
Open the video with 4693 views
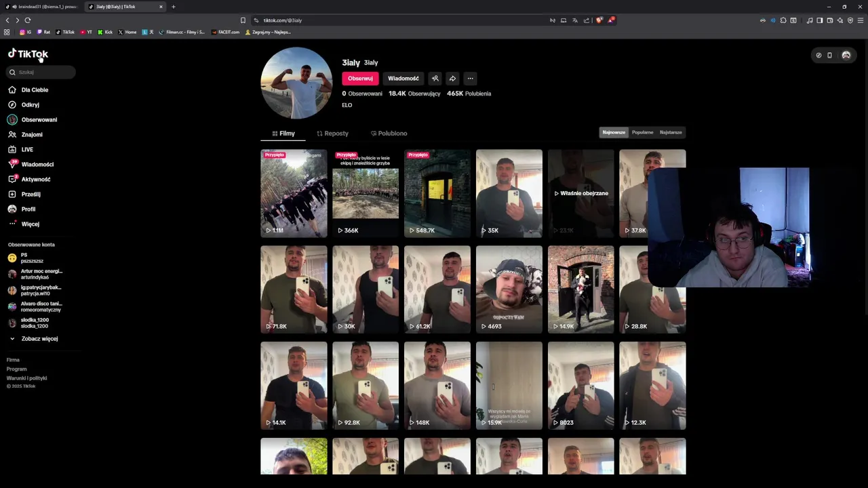point(509,289)
